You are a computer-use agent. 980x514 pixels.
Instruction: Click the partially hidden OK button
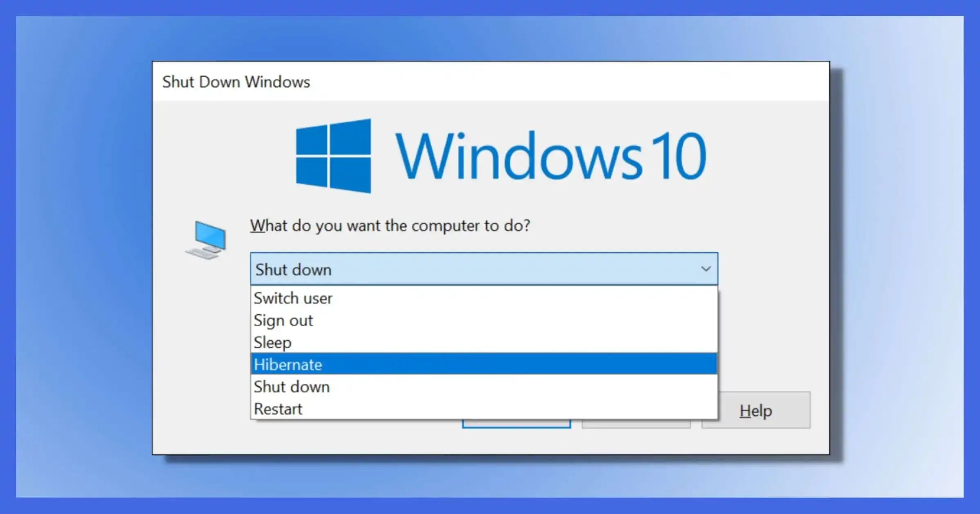[517, 424]
